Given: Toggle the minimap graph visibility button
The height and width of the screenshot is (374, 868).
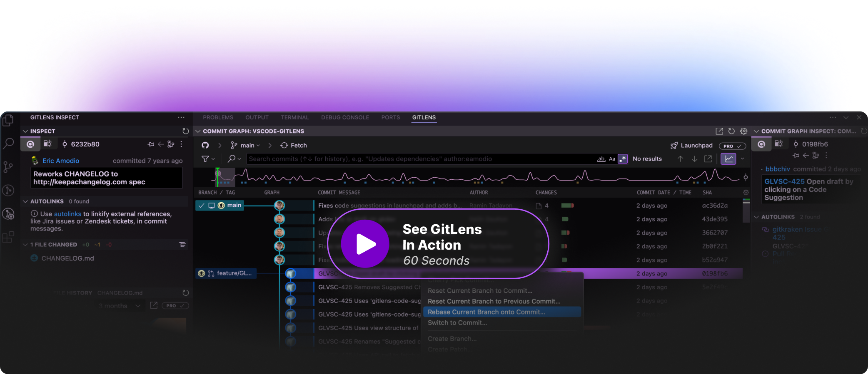Looking at the screenshot, I should point(728,159).
